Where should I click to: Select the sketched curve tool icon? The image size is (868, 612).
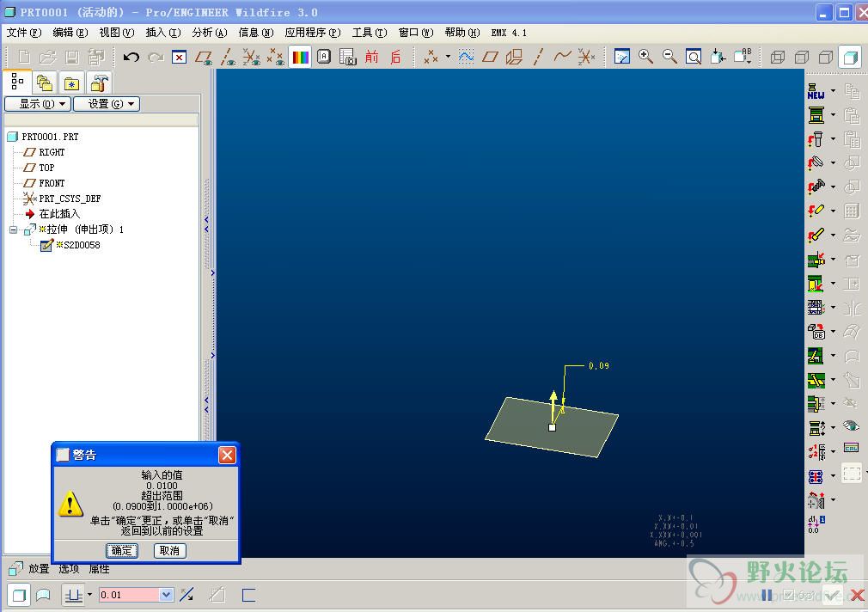tap(466, 57)
